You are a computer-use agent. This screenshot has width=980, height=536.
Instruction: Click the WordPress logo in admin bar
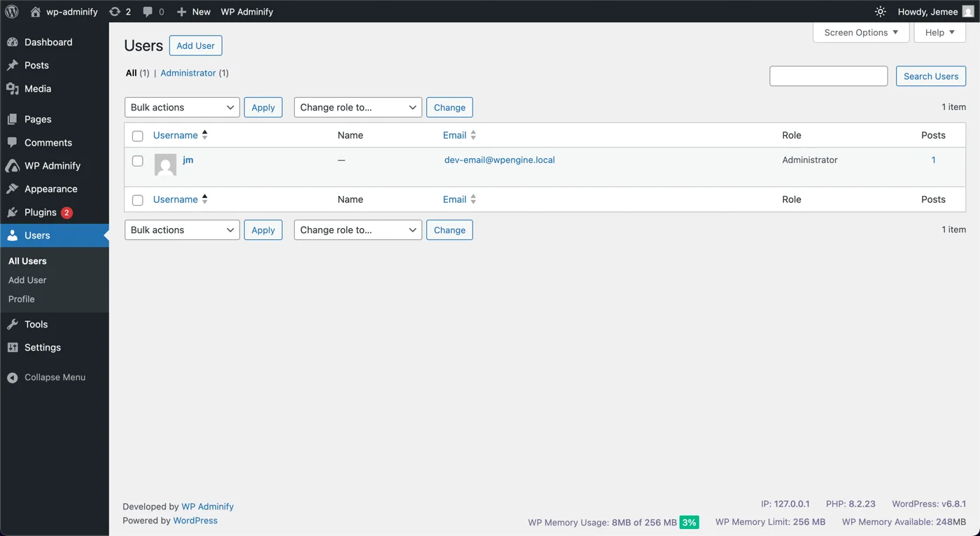coord(11,11)
